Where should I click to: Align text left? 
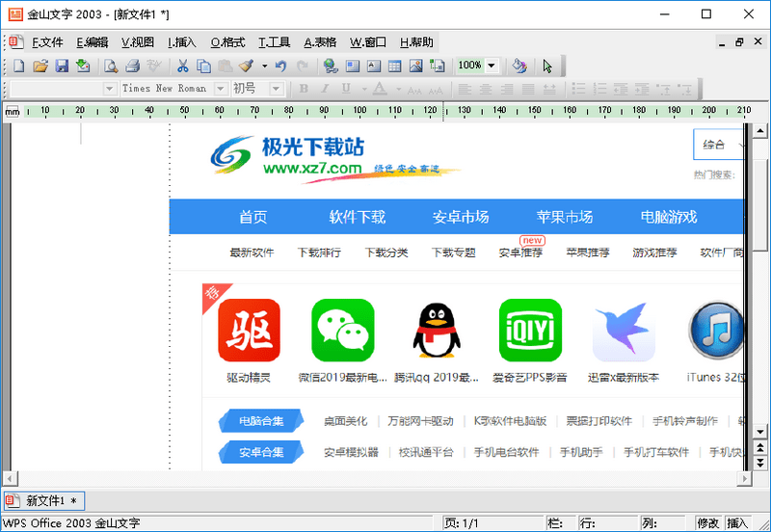pos(465,89)
